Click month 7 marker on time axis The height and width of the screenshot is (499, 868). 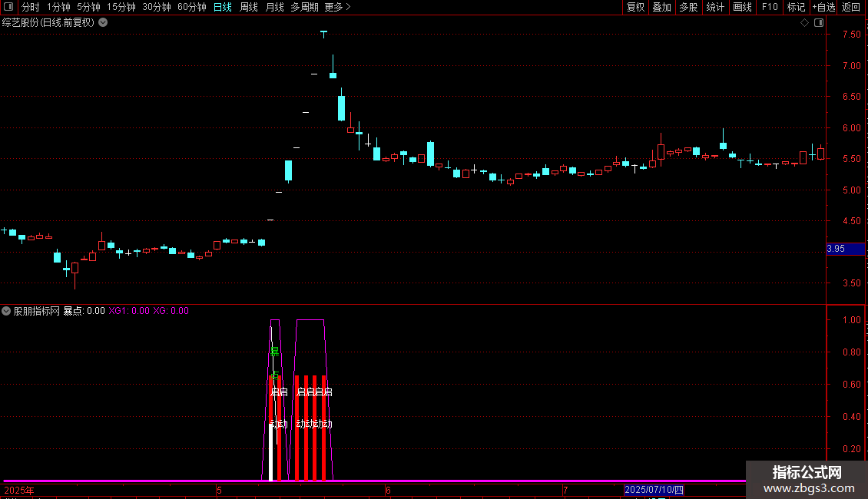coord(565,491)
